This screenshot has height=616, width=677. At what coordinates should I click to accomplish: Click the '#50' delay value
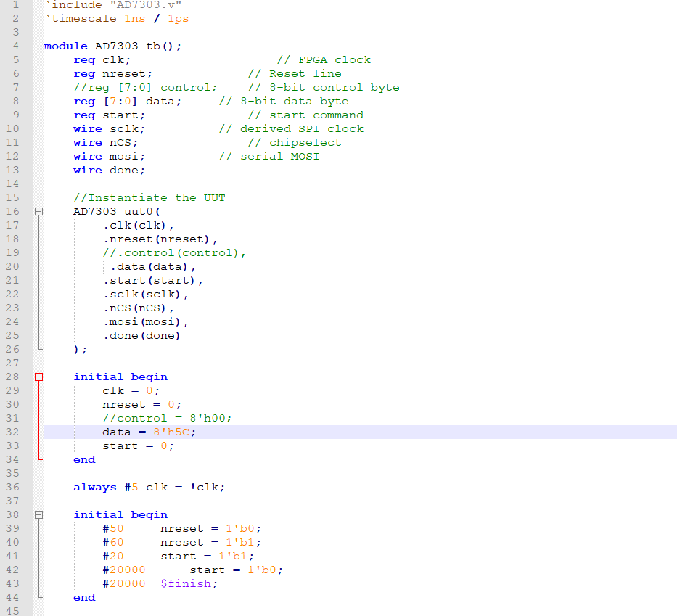click(x=113, y=529)
